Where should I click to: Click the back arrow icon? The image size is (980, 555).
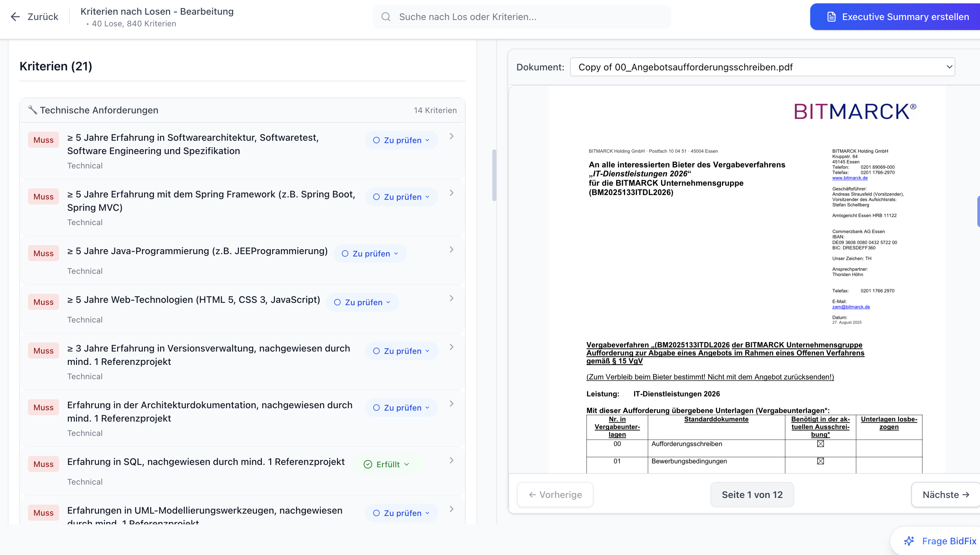coord(15,17)
